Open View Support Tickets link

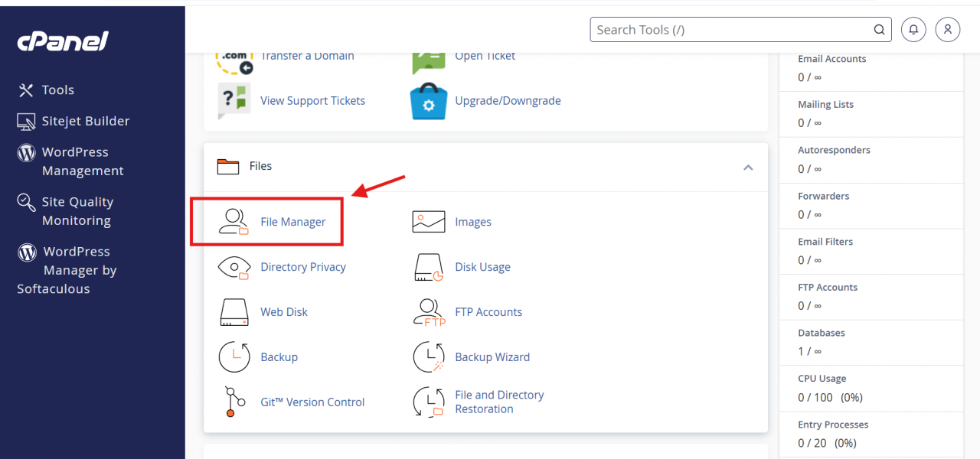(312, 101)
